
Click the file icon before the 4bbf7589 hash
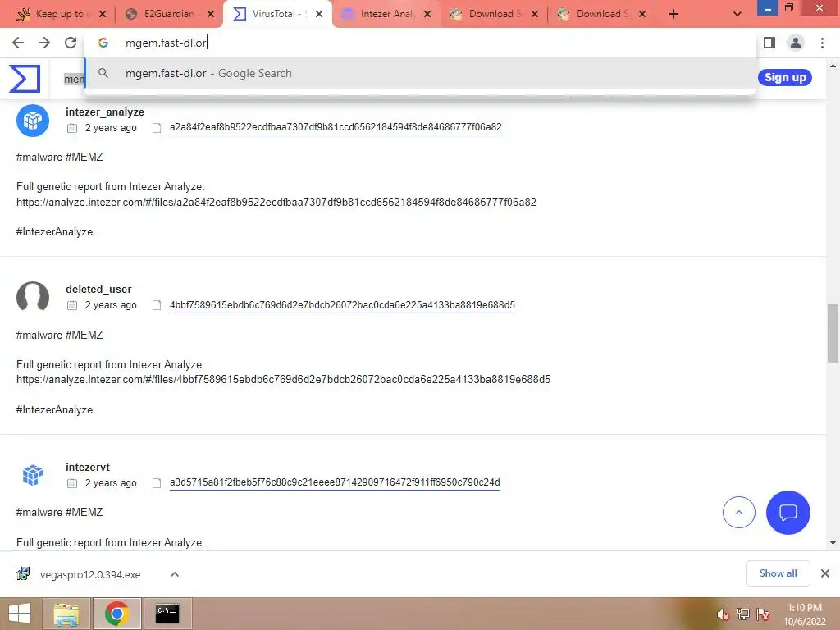(157, 305)
